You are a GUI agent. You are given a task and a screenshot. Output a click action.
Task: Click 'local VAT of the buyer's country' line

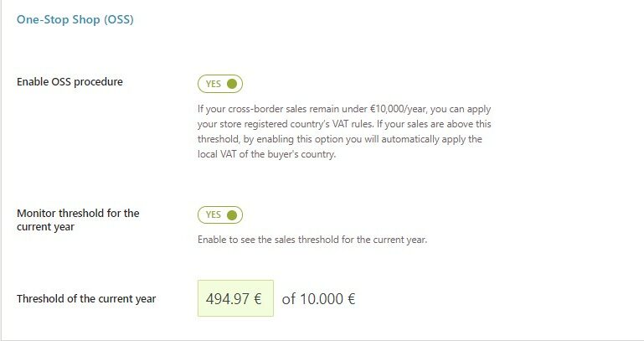[x=266, y=154]
